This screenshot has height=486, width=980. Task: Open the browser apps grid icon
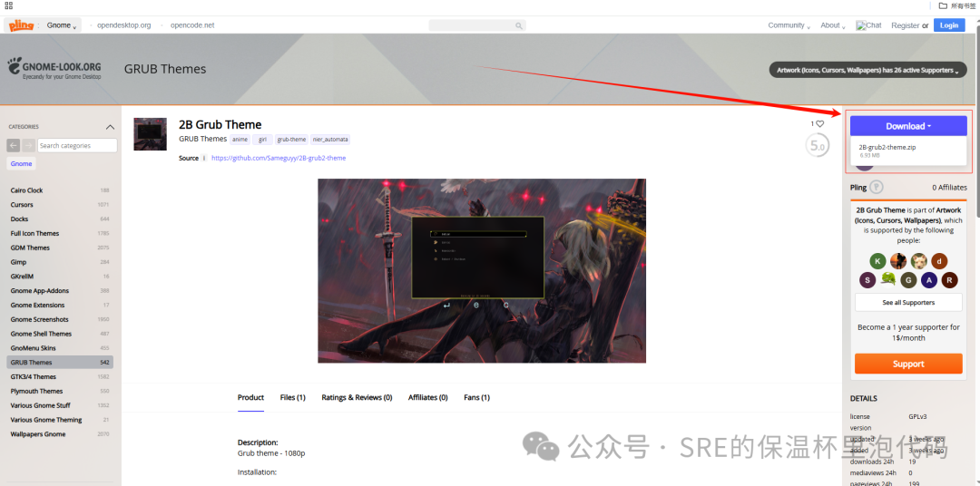pos(9,5)
